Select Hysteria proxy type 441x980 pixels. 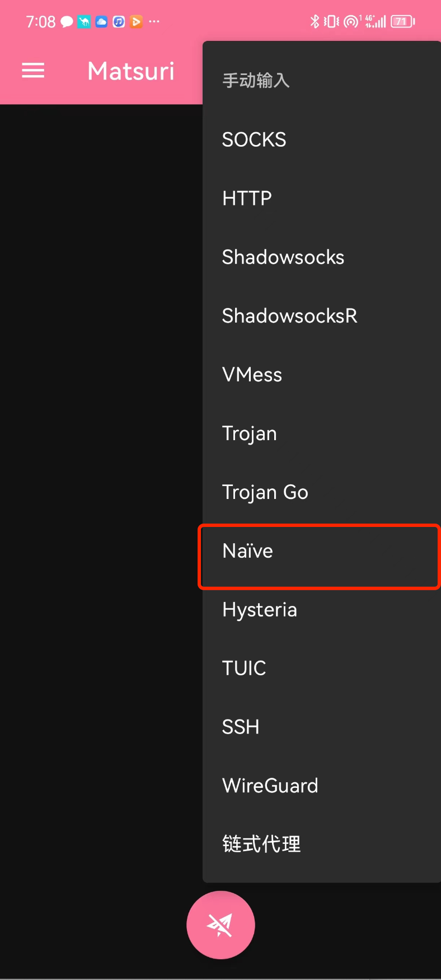pyautogui.click(x=260, y=610)
